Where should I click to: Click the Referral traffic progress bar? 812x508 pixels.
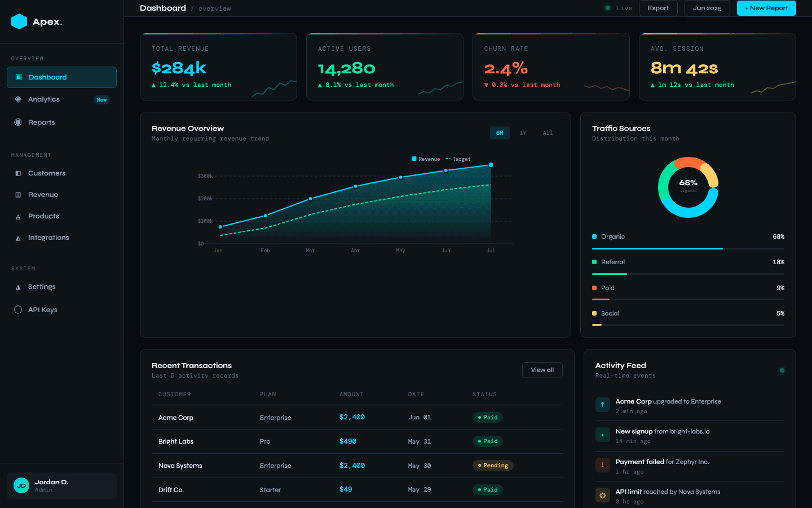pos(688,274)
